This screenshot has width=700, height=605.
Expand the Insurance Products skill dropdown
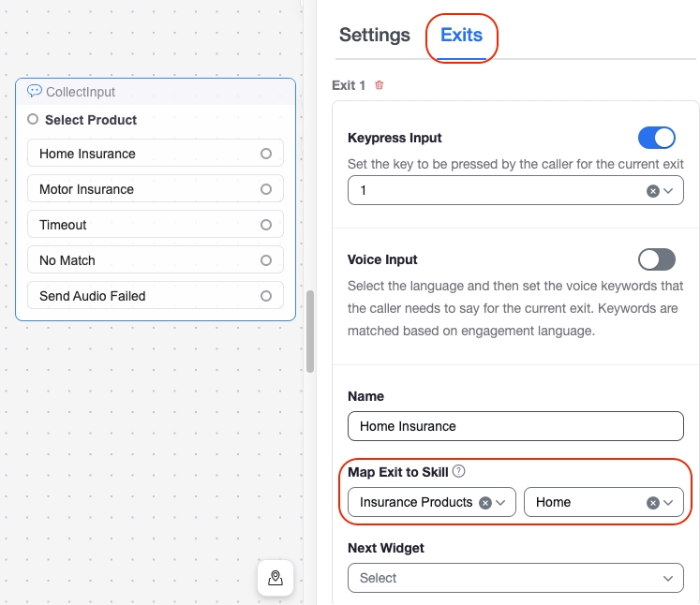pos(501,502)
